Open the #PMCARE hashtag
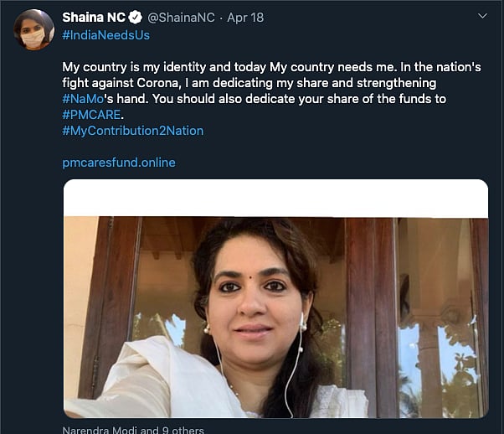Screen dimensions: 504x434 pos(93,115)
